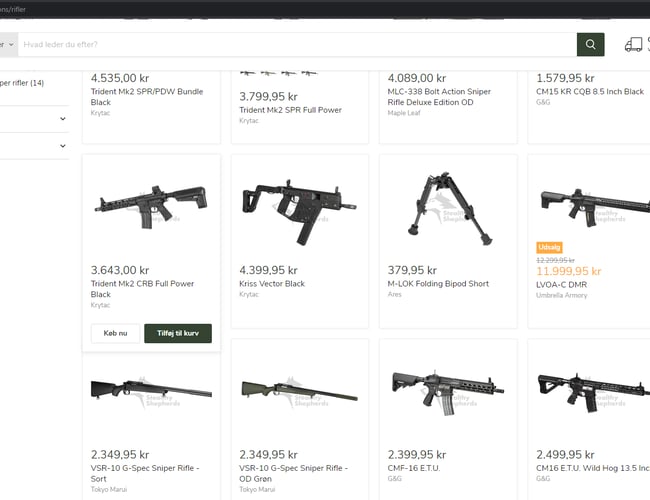Click 'Tokyo Marui' under the VSR-10 OD Grøn rifle
This screenshot has width=650, height=500.
(x=257, y=489)
